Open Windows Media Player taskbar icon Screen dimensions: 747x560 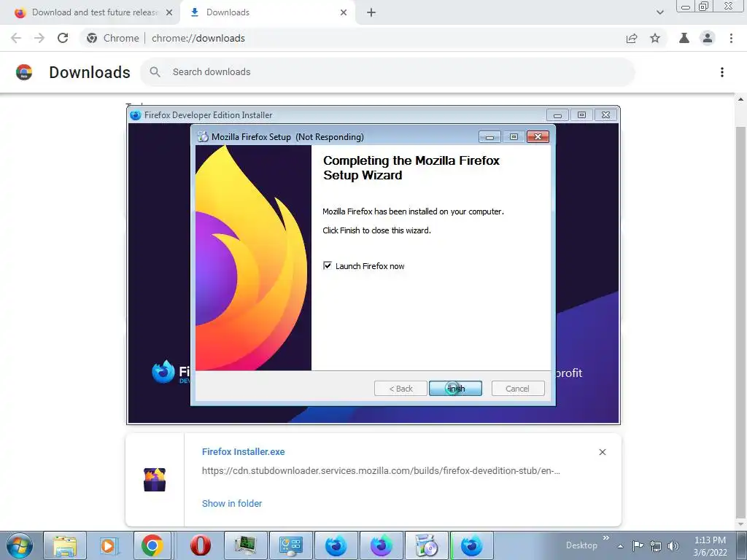[x=108, y=545]
